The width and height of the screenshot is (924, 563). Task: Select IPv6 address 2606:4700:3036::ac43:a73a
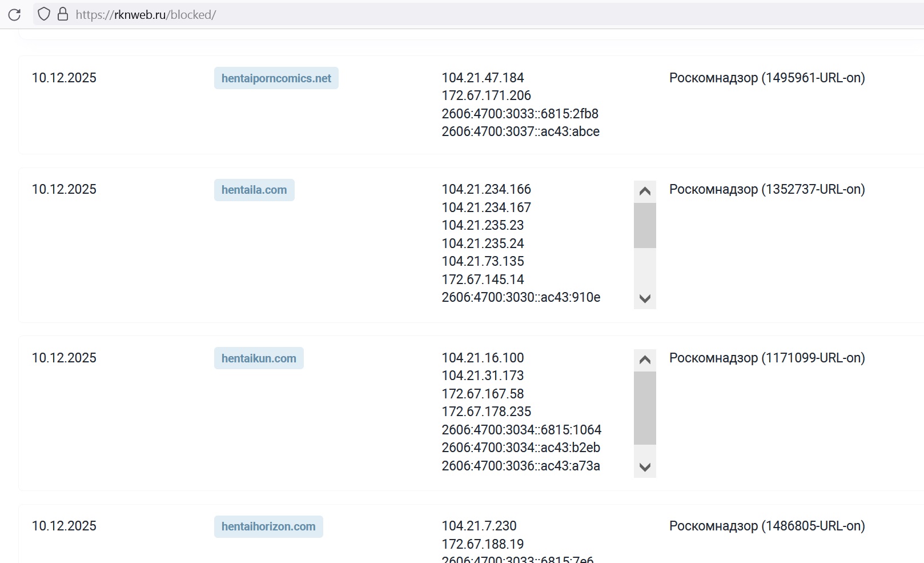(x=521, y=466)
